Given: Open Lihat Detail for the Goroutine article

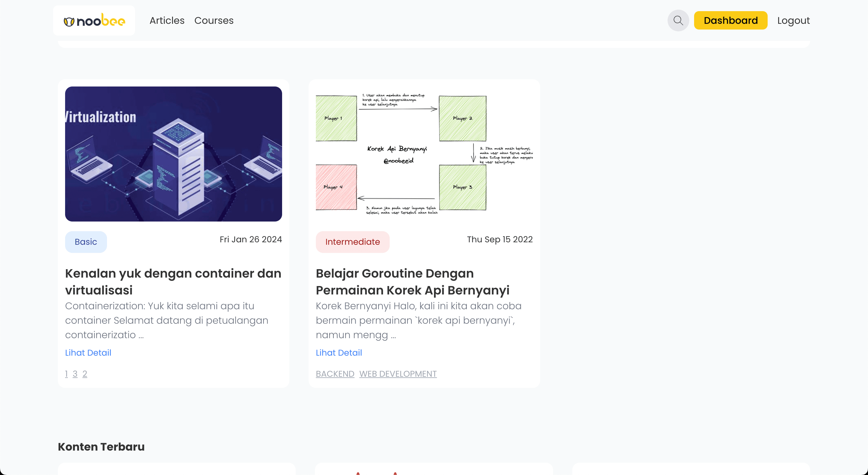Looking at the screenshot, I should 339,353.
